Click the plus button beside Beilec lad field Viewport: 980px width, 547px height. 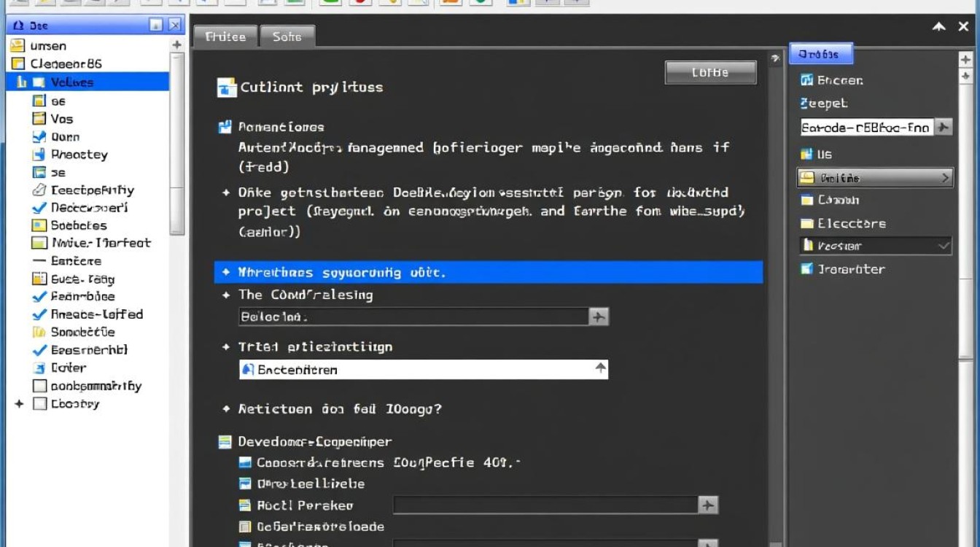point(599,317)
